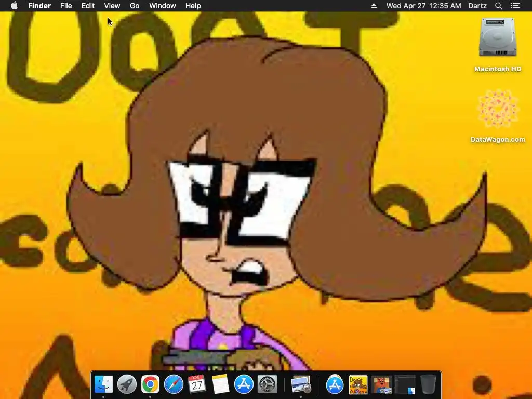Open Spotlight search magnifier icon
The width and height of the screenshot is (532, 399).
click(498, 6)
